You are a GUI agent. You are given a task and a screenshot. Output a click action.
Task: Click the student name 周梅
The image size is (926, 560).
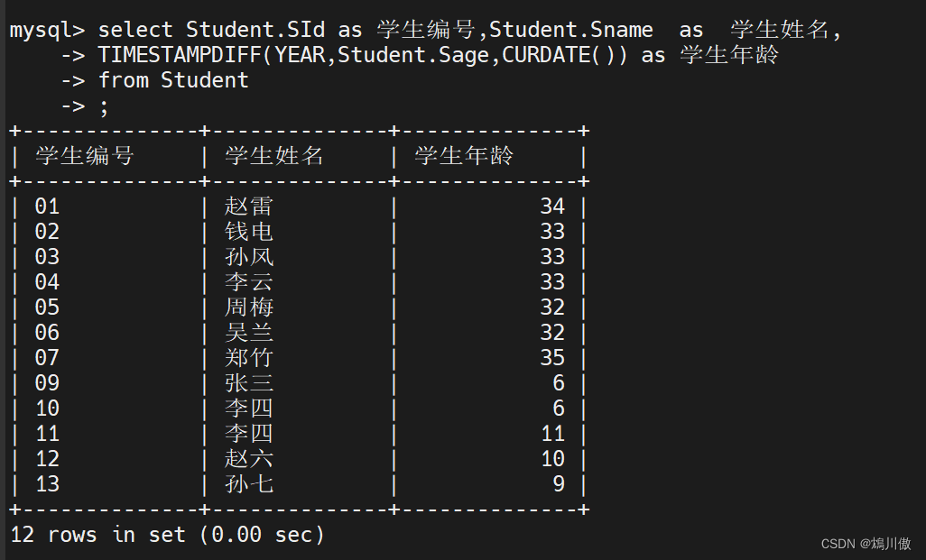(249, 308)
